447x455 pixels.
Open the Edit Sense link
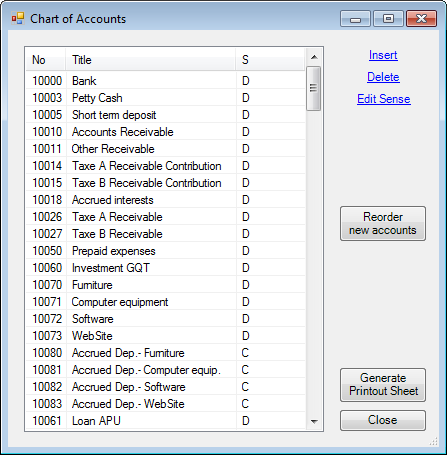pos(384,99)
